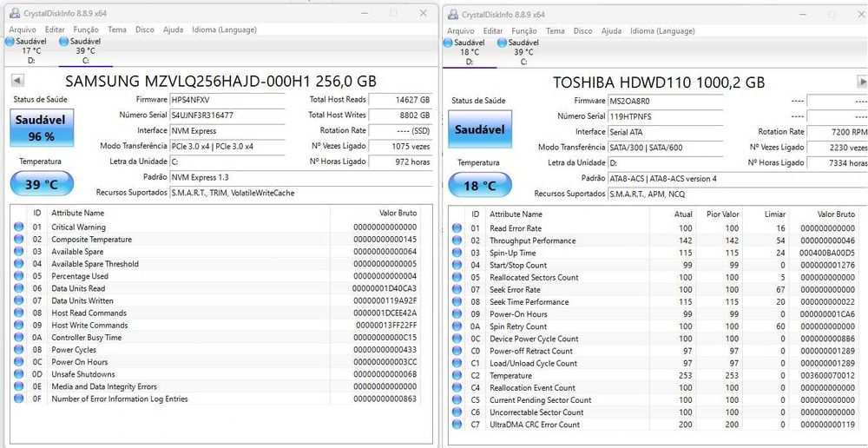868x448 pixels.
Task: Click status orb for Host Write Commands
Action: [x=19, y=325]
